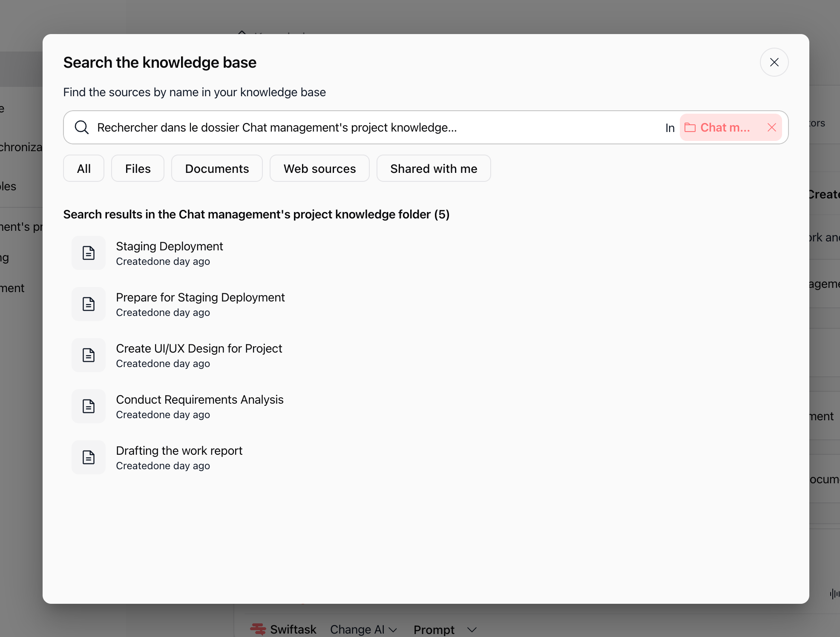The image size is (840, 637).
Task: Click the magnifier search icon
Action: [81, 127]
